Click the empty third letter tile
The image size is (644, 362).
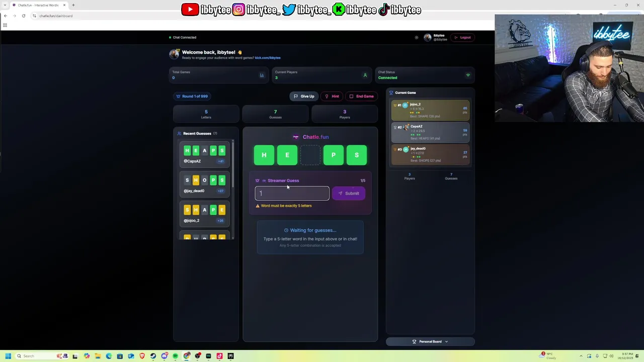310,155
